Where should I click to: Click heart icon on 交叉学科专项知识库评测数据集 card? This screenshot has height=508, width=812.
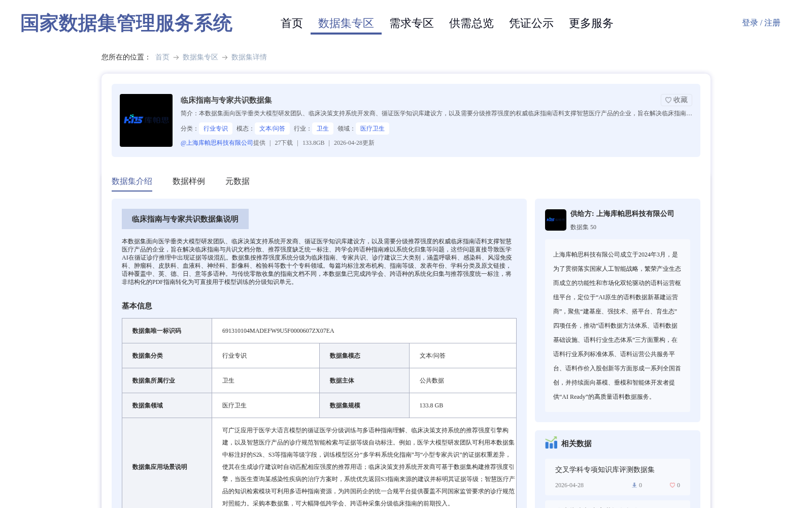(672, 485)
